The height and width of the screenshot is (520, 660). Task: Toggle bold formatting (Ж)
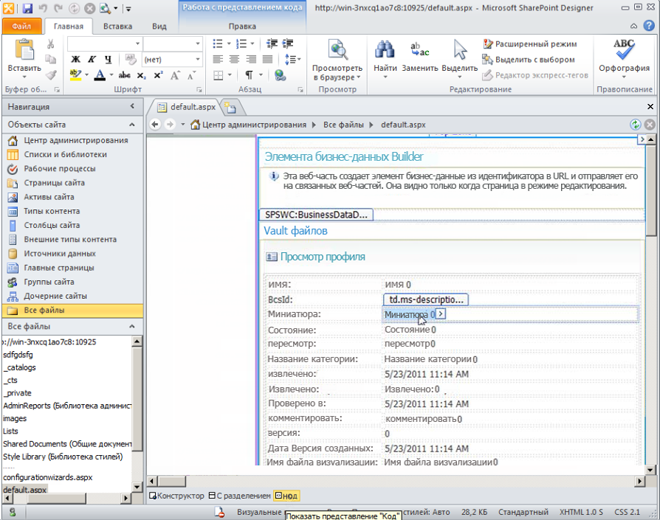click(x=75, y=59)
